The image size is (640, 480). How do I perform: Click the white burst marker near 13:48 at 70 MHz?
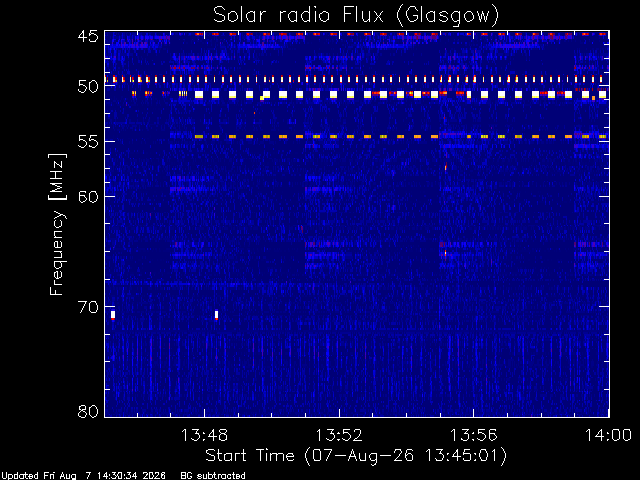pyautogui.click(x=216, y=315)
